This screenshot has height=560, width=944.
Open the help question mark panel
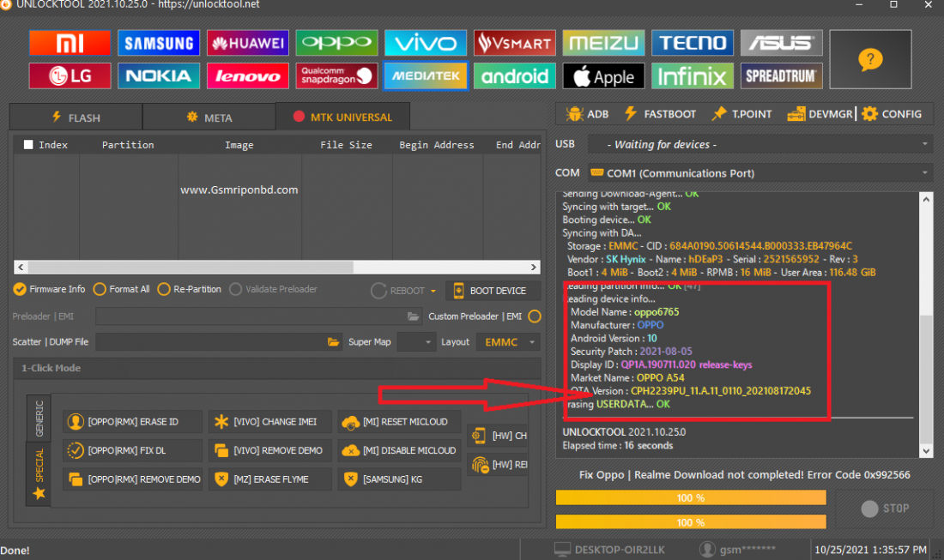(870, 59)
